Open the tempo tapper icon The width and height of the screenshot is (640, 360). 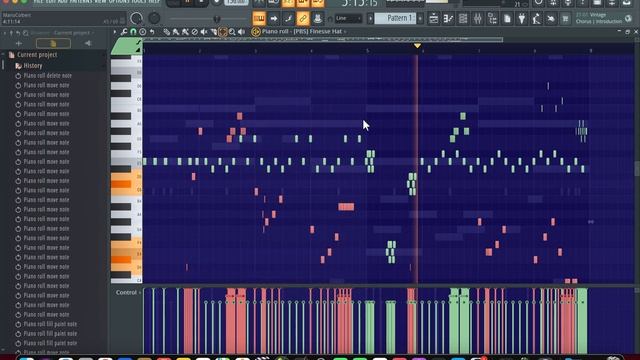[536, 18]
